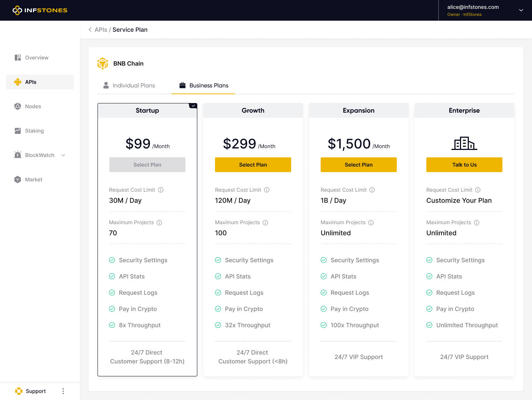Screen dimensions: 532x400
Task: Click the Nodes icon in sidebar
Action: [x=18, y=106]
